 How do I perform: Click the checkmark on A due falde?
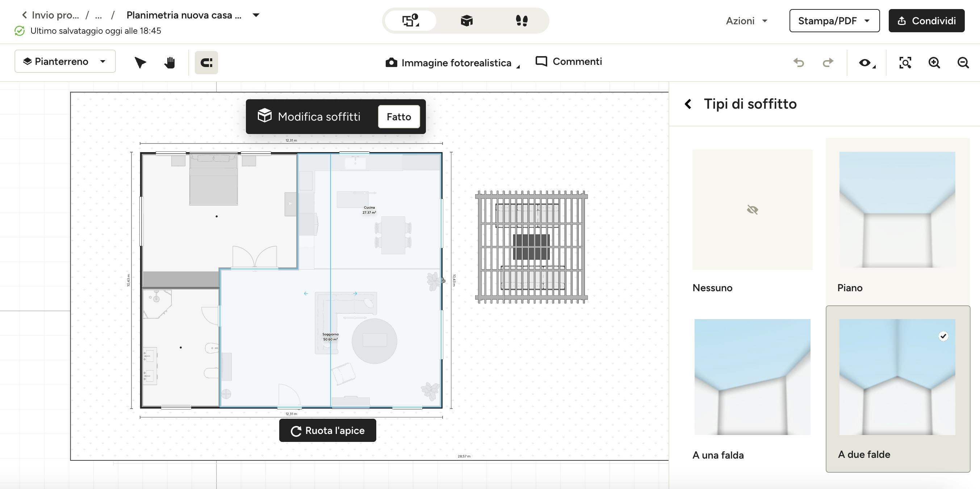[943, 336]
